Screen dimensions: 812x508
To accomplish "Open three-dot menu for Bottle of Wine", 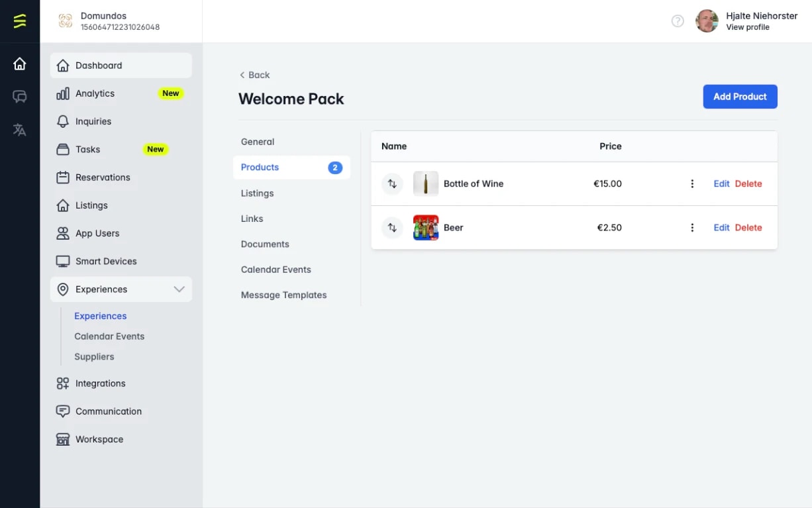I will [692, 183].
